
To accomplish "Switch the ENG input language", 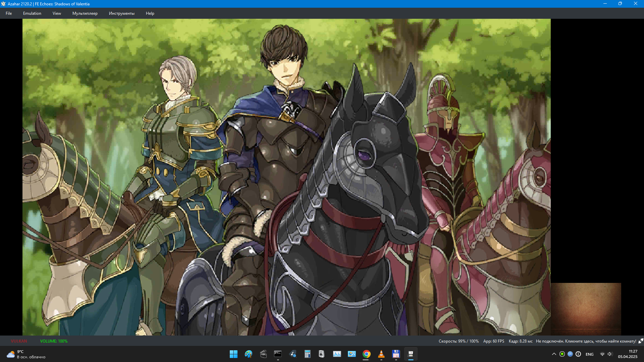I will click(x=590, y=354).
